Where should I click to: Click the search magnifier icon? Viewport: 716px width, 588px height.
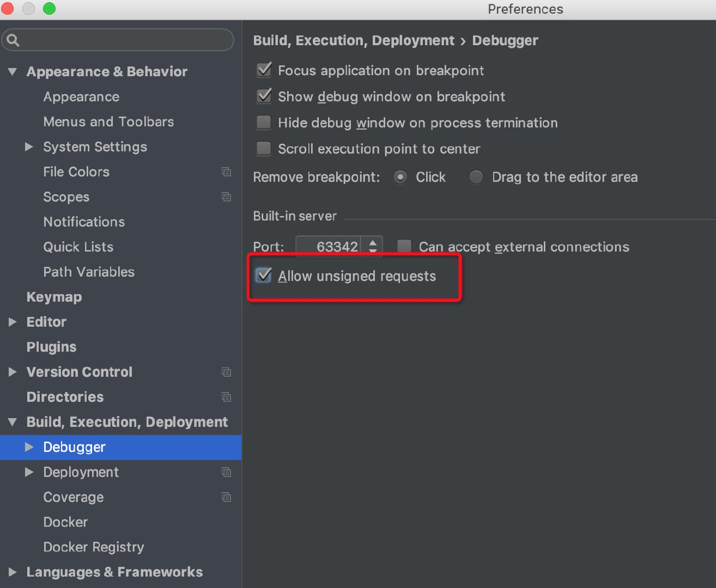tap(14, 40)
